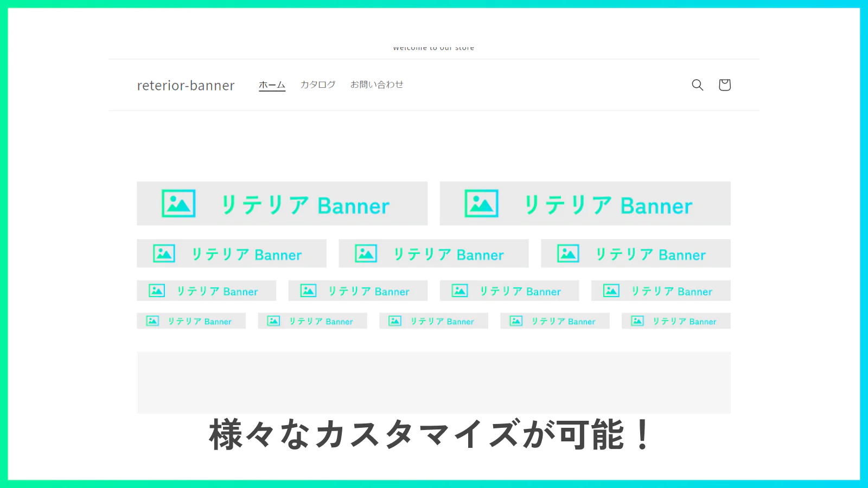Image resolution: width=868 pixels, height=488 pixels.
Task: Click the reterior-banner store logo
Action: pos(186,86)
